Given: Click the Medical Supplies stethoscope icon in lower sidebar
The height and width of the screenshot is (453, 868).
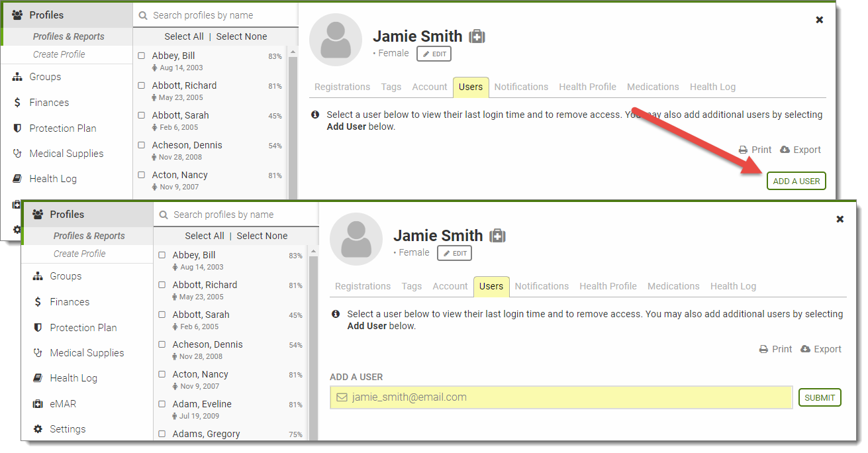Looking at the screenshot, I should [38, 353].
